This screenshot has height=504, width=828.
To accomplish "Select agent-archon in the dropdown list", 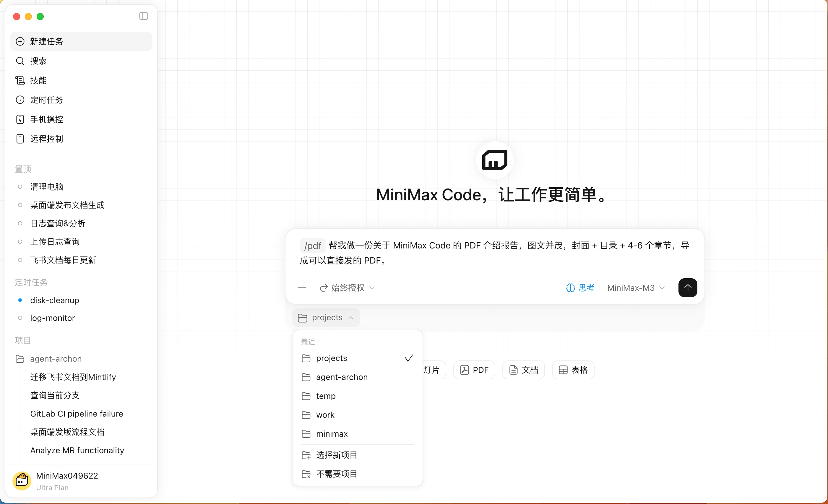I will pyautogui.click(x=357, y=377).
